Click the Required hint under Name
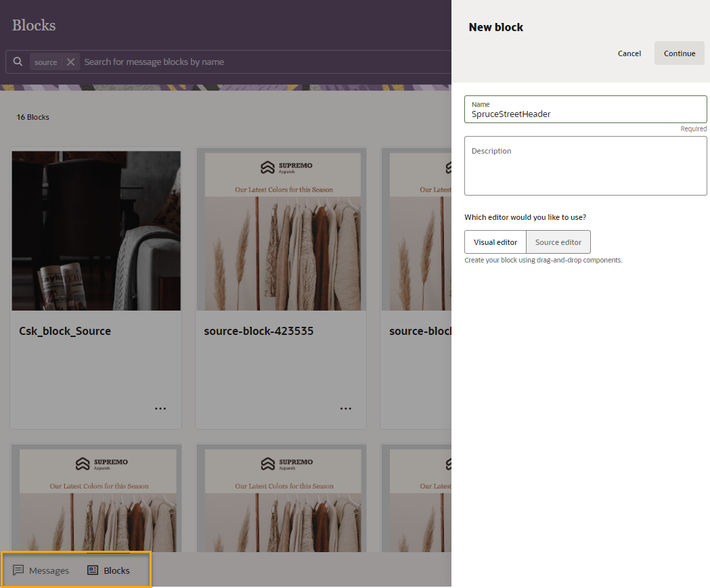Viewport: 710px width, 588px height. point(693,129)
